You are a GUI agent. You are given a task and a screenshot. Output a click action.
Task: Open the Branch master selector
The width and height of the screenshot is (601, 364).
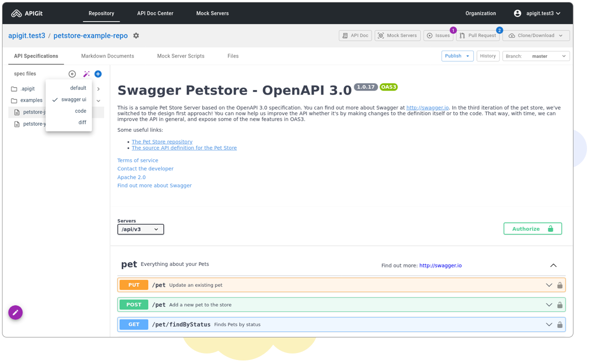(x=536, y=56)
